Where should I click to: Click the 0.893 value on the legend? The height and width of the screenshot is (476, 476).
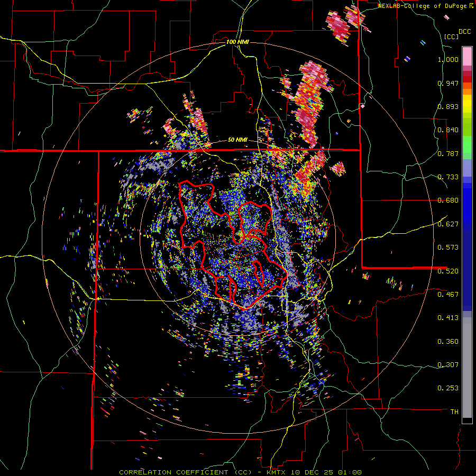point(448,106)
